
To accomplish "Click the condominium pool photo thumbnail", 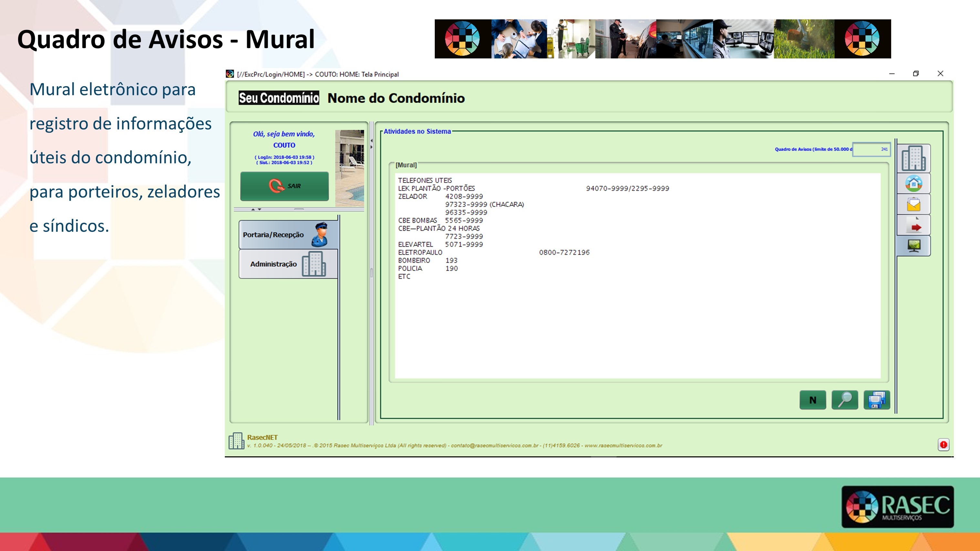I will coord(349,168).
